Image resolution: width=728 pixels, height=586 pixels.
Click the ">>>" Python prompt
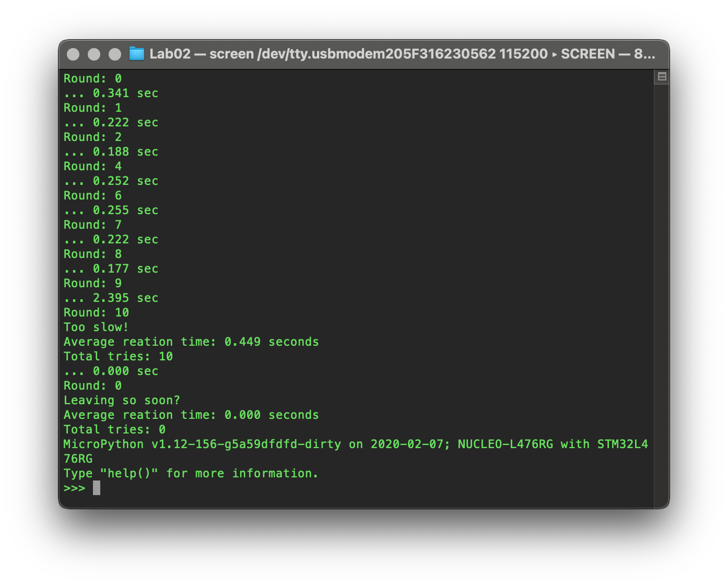(74, 488)
